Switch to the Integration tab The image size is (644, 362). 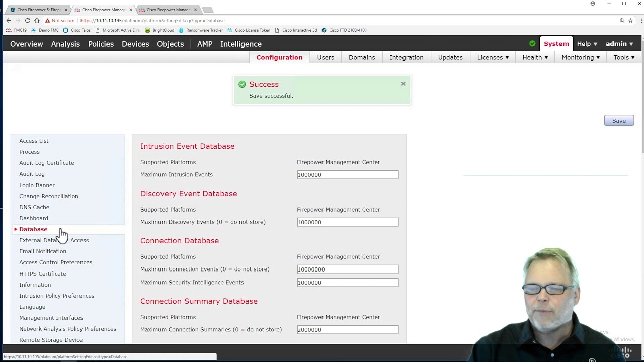(x=407, y=57)
